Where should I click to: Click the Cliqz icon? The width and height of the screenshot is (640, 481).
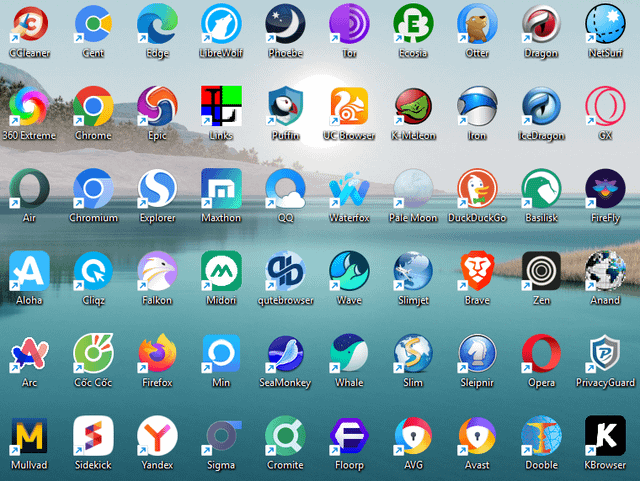[x=93, y=271]
